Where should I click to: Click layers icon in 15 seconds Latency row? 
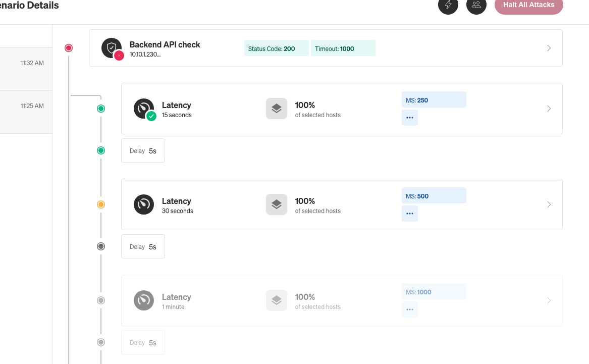point(276,109)
